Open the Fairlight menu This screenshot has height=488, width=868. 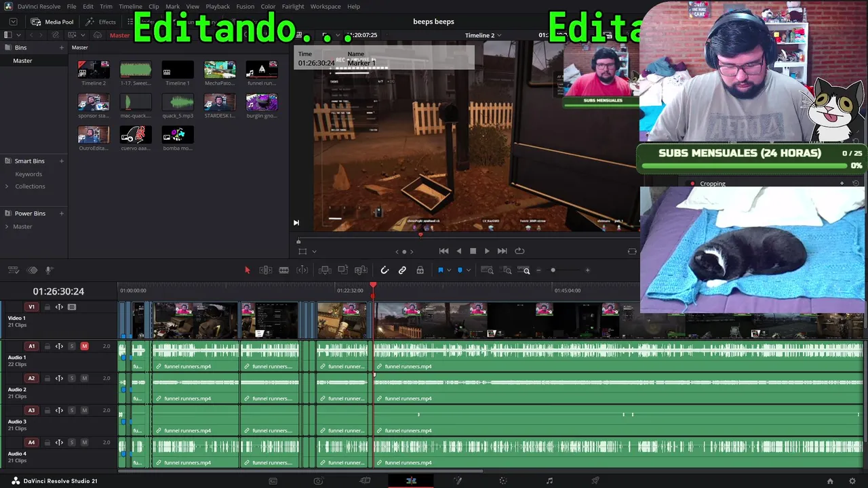(293, 6)
